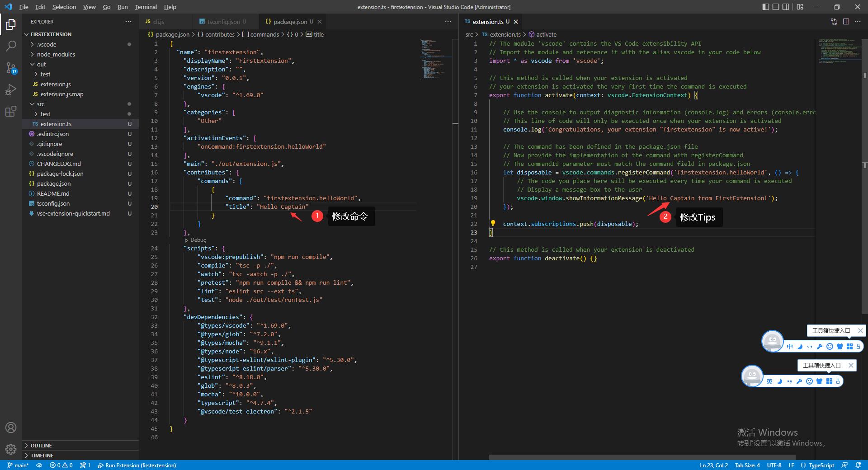The image size is (868, 470).
Task: Toggle Panel layout button in title bar
Action: (776, 7)
